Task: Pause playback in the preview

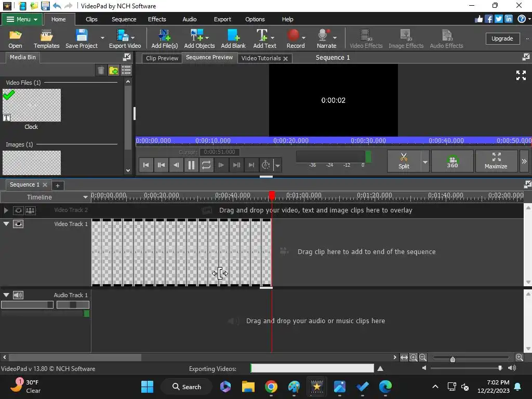Action: pyautogui.click(x=191, y=165)
